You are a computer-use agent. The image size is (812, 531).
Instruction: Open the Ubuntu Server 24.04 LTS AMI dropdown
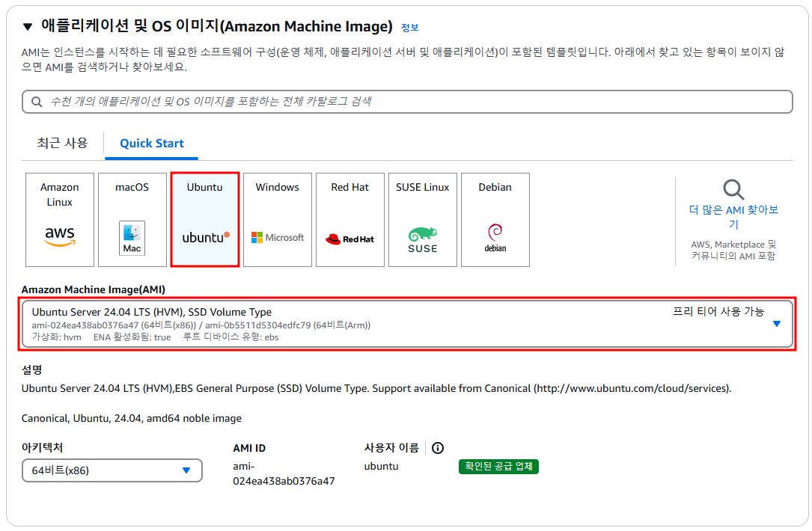pos(407,324)
